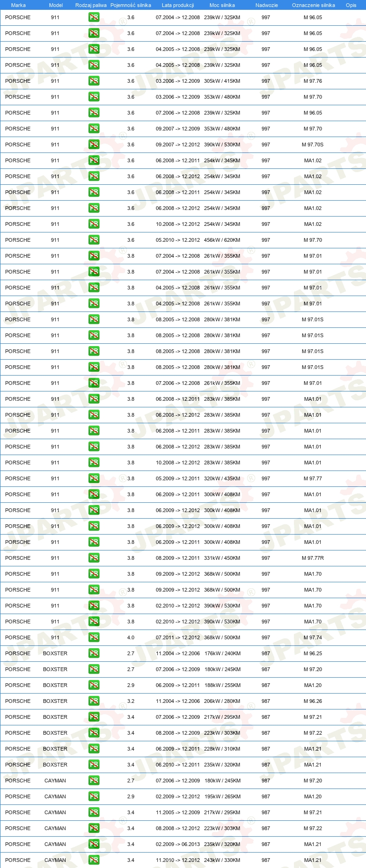Click fuel icon in Boxster 223kW / 303KM row
The image size is (366, 868).
94,733
